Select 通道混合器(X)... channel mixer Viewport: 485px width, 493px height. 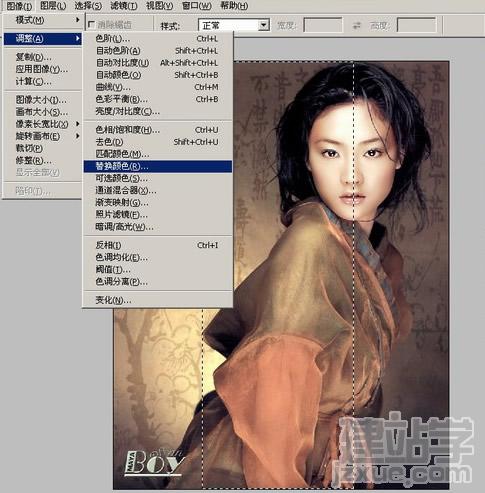pyautogui.click(x=158, y=190)
